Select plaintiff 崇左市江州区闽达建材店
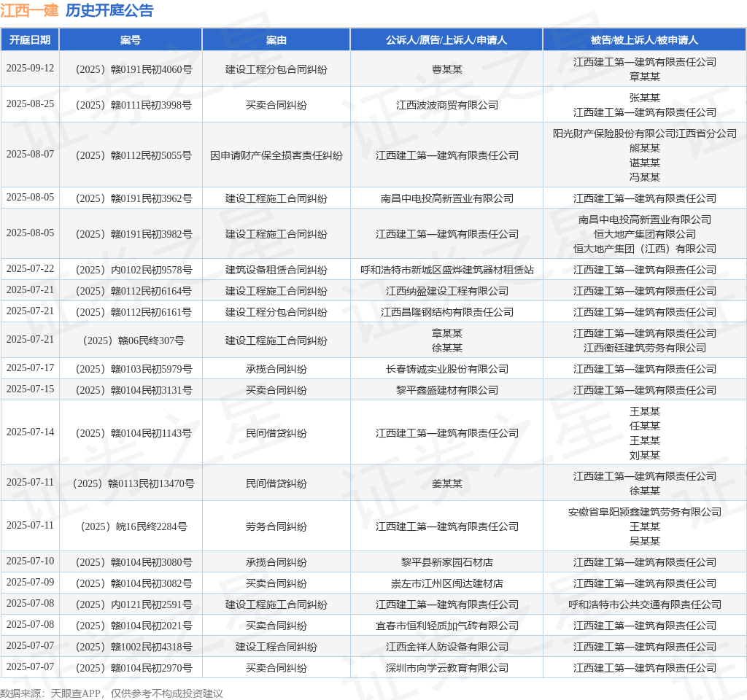Screen dimensions: 747x700 click(x=447, y=584)
